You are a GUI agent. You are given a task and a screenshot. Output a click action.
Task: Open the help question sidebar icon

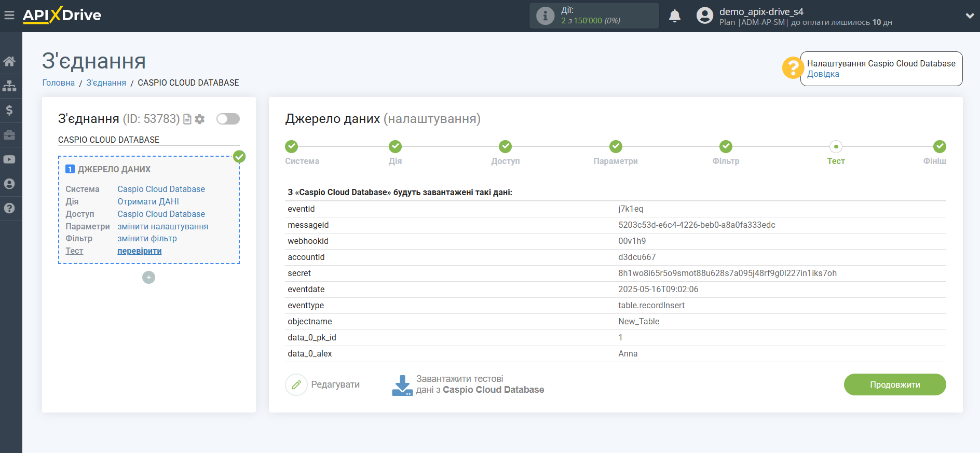coord(9,208)
